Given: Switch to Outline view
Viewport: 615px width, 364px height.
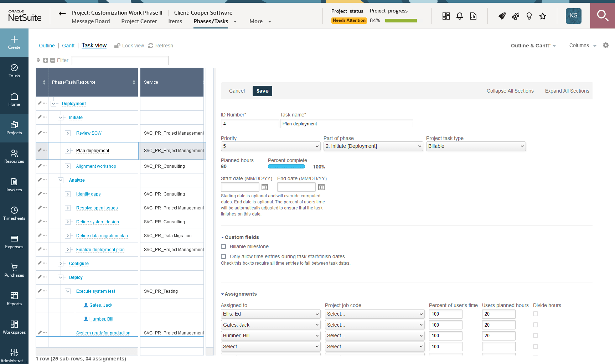Looking at the screenshot, I should 47,46.
